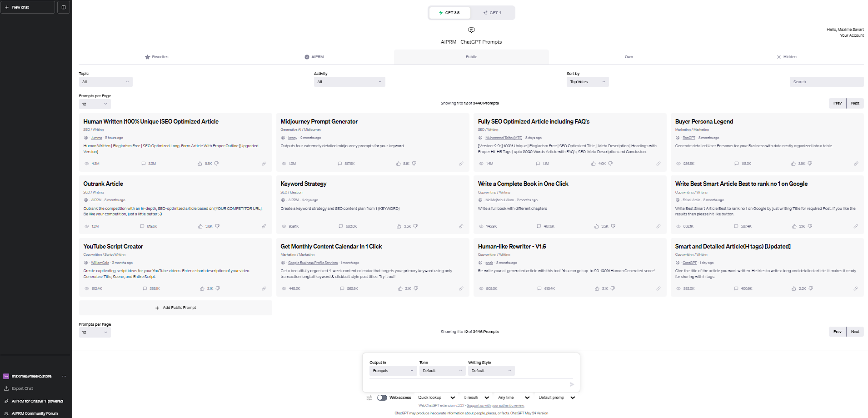Switch to the Public tab
Image resolution: width=868 pixels, height=418 pixels.
(x=471, y=57)
